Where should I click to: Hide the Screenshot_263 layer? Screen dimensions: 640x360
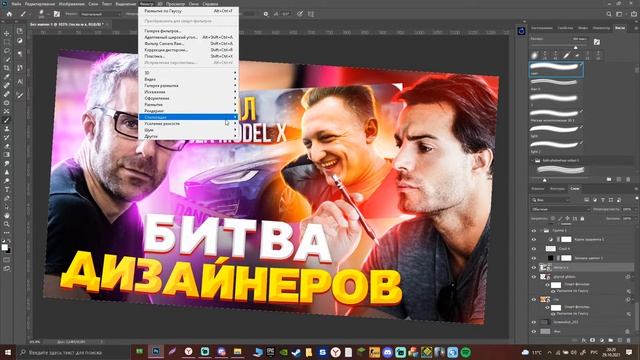[533, 322]
